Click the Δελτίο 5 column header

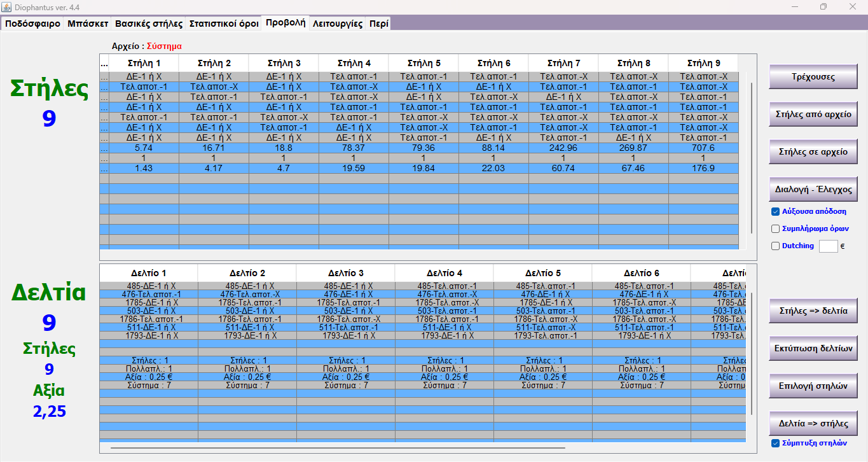pyautogui.click(x=543, y=273)
